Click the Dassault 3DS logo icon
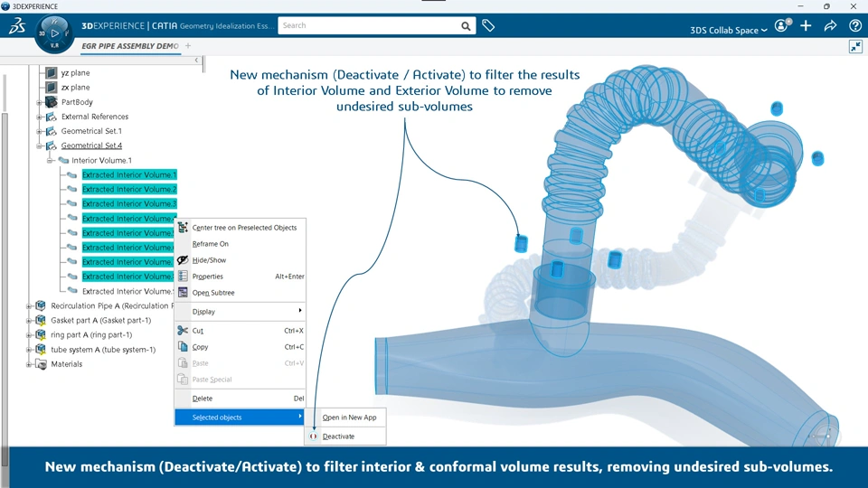 coord(17,25)
